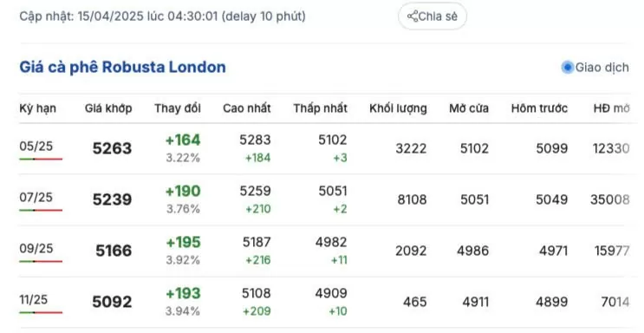Click the Chia sẻ button
This screenshot has width=644, height=333.
432,16
